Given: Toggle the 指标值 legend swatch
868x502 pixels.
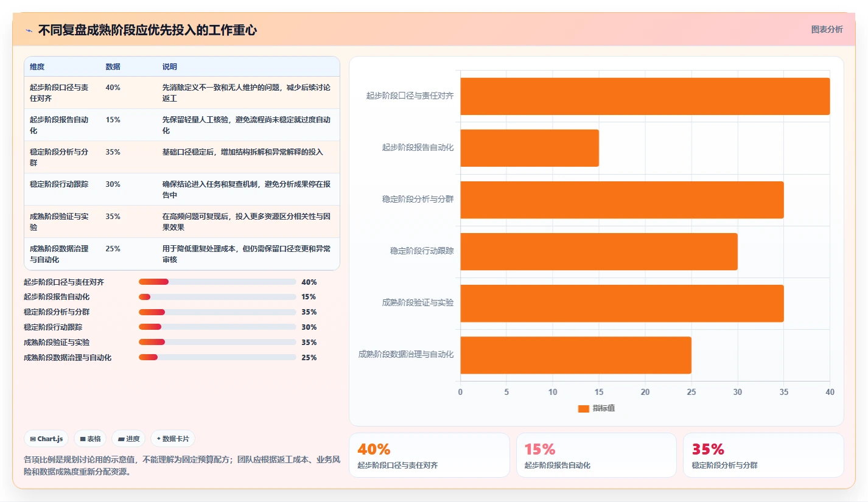Looking at the screenshot, I should 583,409.
